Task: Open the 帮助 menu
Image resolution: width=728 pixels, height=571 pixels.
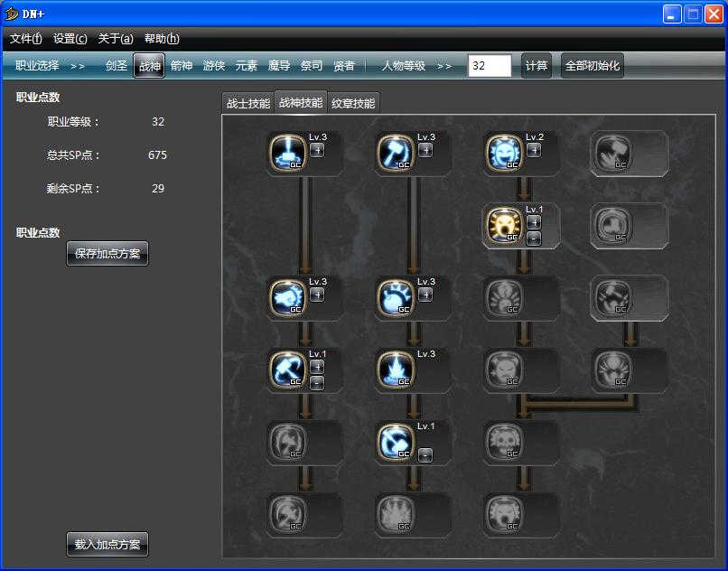Action: [162, 39]
